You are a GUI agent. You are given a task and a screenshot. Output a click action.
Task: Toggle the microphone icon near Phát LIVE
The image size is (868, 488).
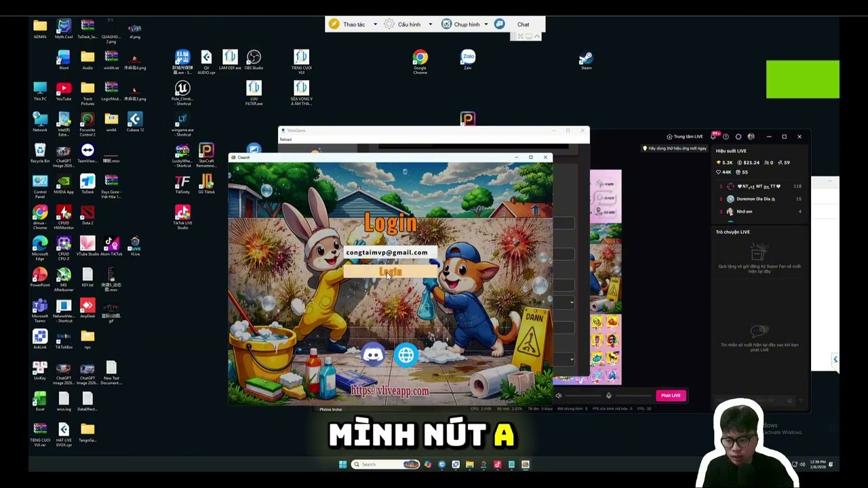tap(608, 396)
